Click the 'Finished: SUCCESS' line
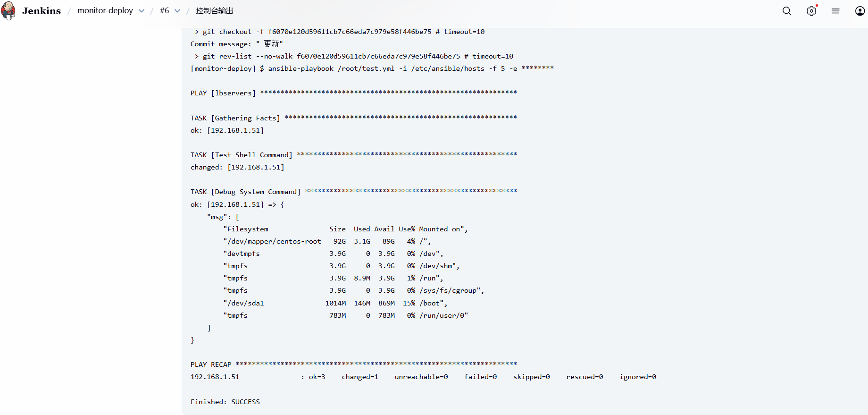868x415 pixels. 225,402
